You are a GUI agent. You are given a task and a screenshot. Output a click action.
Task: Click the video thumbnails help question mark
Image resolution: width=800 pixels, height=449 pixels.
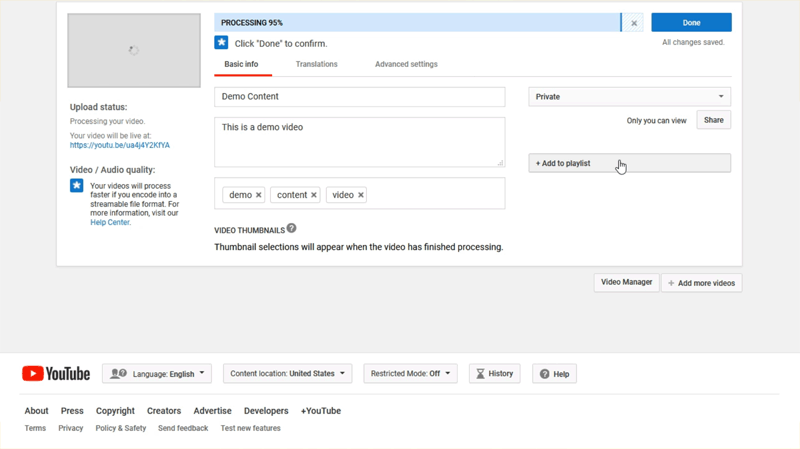tap(292, 229)
